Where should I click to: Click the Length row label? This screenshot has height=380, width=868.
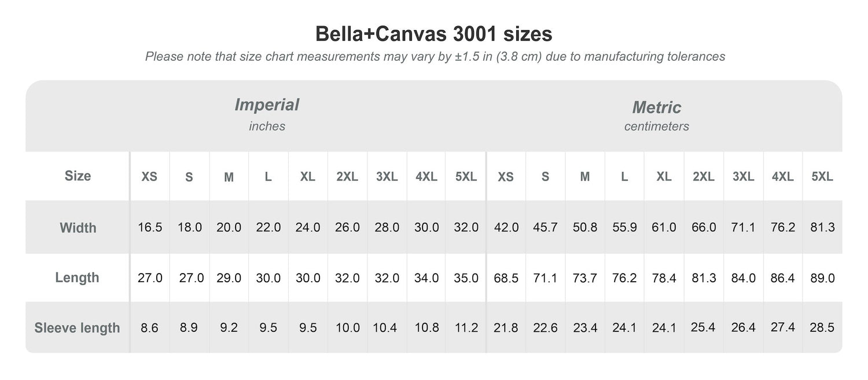pos(77,278)
